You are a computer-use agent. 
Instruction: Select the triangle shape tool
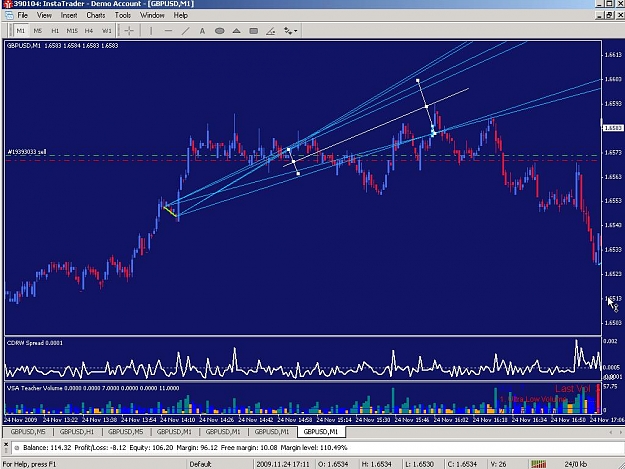[236, 31]
